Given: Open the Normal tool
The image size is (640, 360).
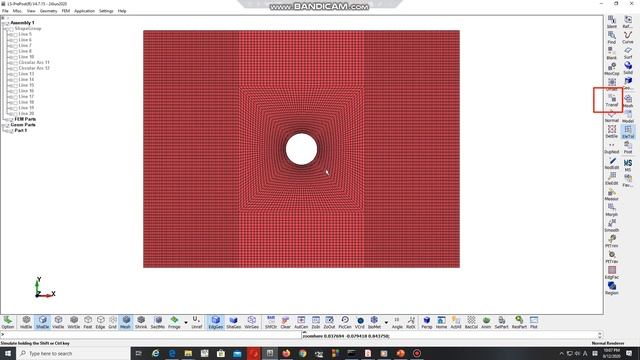Looking at the screenshot, I should [x=611, y=116].
